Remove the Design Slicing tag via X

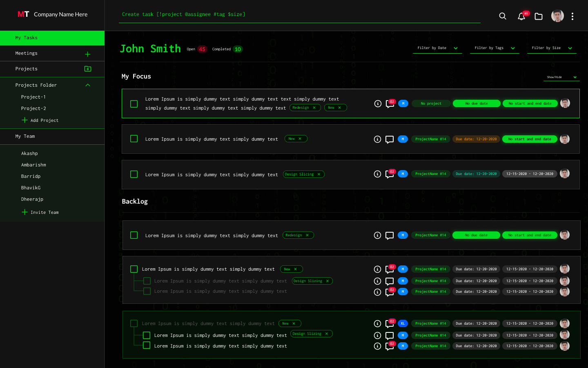tap(319, 174)
